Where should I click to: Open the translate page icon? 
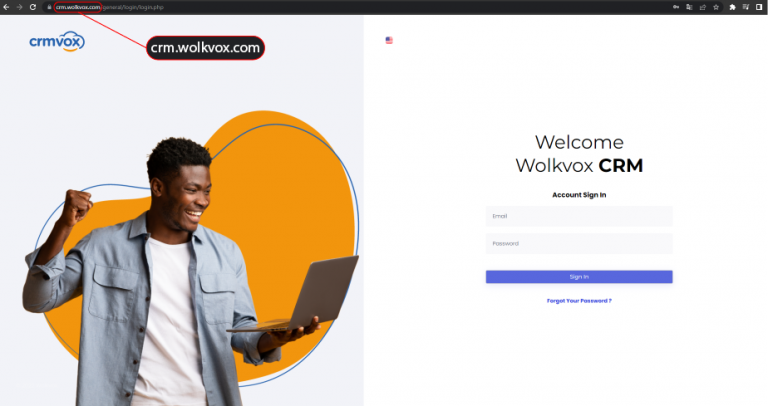coord(689,7)
